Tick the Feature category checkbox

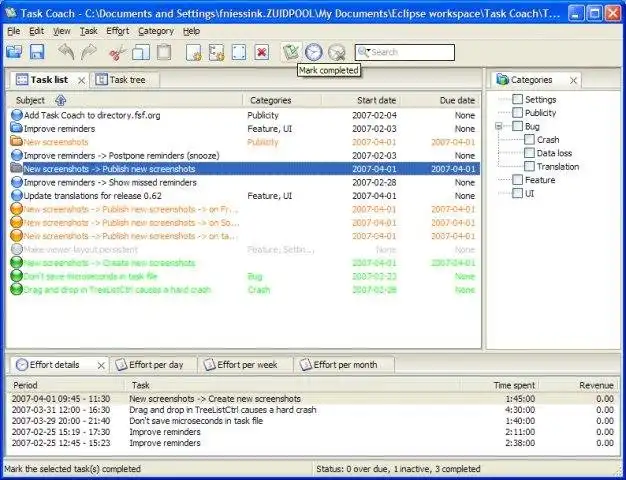click(517, 180)
